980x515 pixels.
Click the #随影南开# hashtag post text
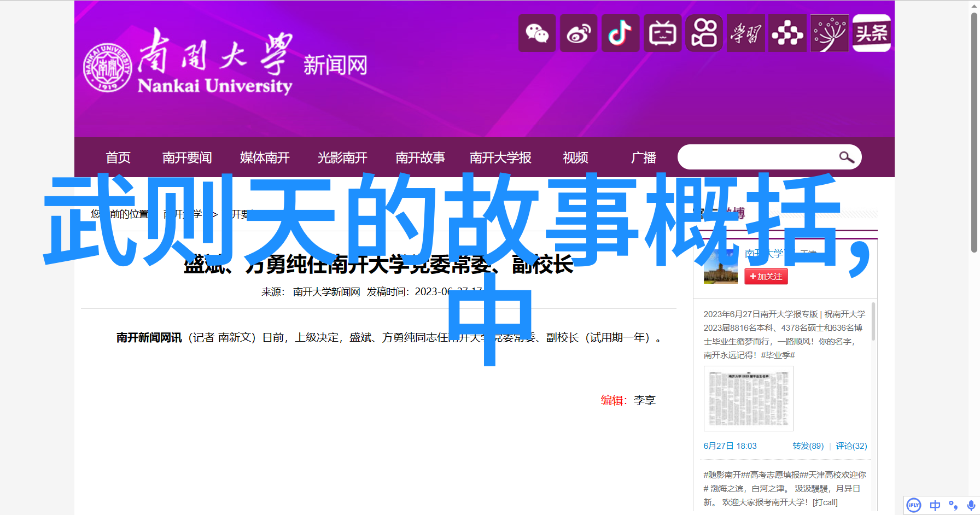pyautogui.click(x=784, y=489)
